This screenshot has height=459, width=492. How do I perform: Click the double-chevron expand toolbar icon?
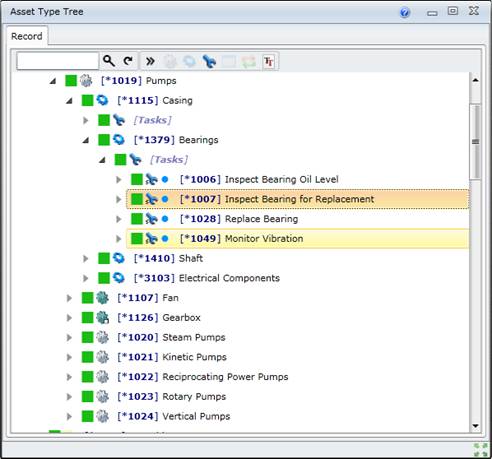(x=150, y=61)
